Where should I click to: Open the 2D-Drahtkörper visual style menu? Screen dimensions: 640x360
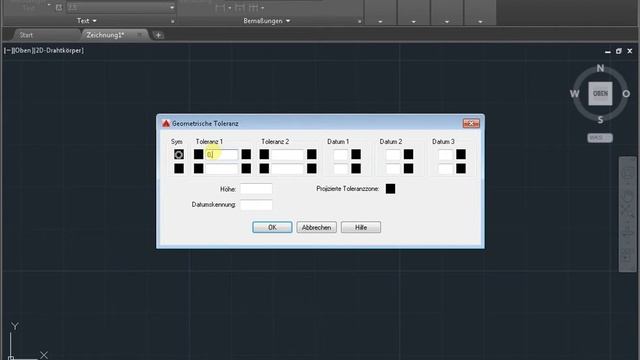click(x=59, y=50)
